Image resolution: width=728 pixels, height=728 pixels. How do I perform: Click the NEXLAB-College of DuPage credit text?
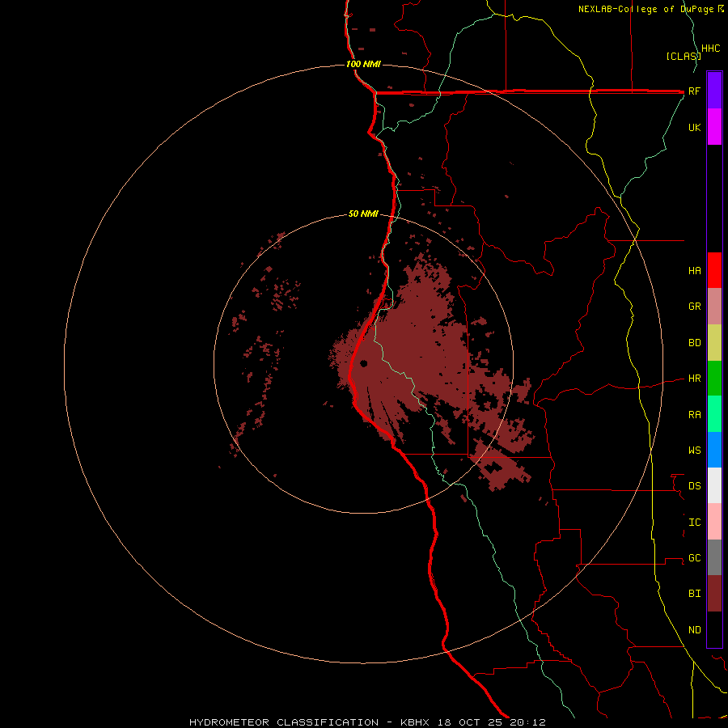point(646,9)
